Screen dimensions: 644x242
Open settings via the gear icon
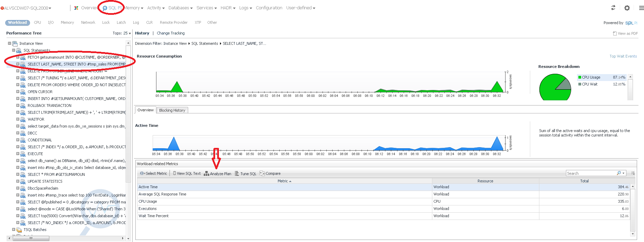click(x=627, y=8)
